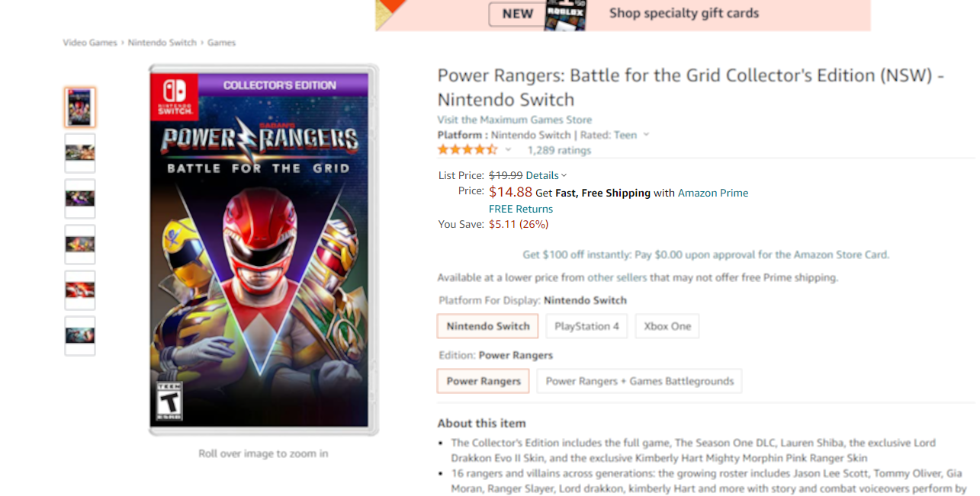980x496 pixels.
Task: Select Power Rangers + Games Battlegrounds edition
Action: pos(639,381)
